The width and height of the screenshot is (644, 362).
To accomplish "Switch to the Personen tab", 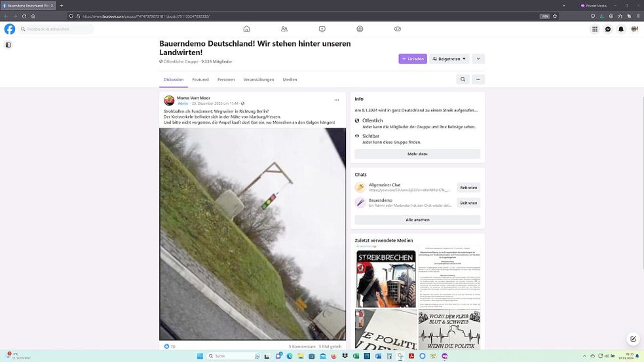I will 226,80.
